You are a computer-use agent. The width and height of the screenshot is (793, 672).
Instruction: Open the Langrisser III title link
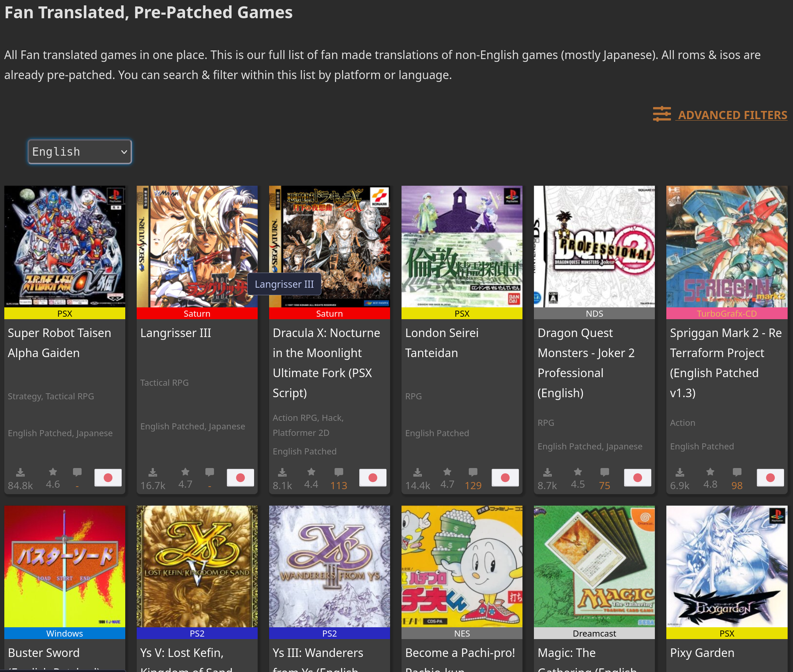pos(176,333)
